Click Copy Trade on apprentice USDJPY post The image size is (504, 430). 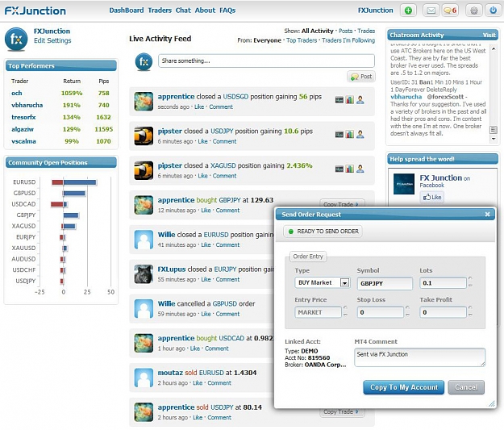[342, 412]
